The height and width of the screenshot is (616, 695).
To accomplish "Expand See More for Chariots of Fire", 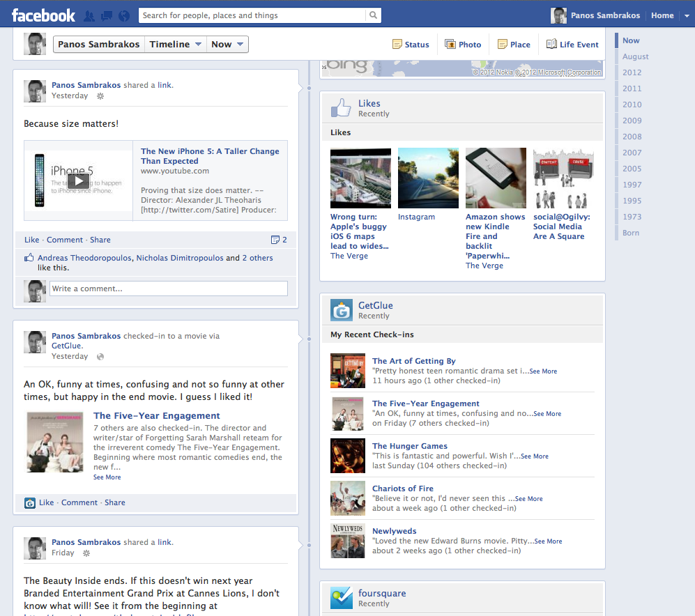I will click(x=529, y=499).
